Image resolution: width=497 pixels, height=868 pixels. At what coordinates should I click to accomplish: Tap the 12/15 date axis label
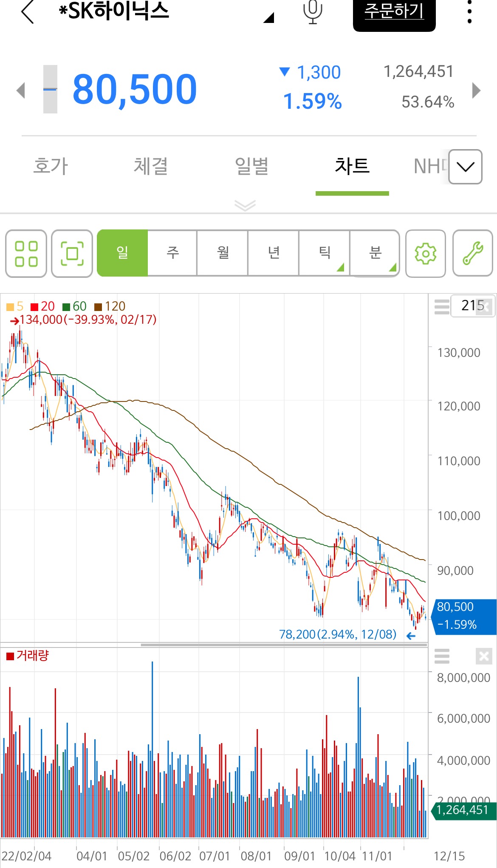[x=449, y=856]
